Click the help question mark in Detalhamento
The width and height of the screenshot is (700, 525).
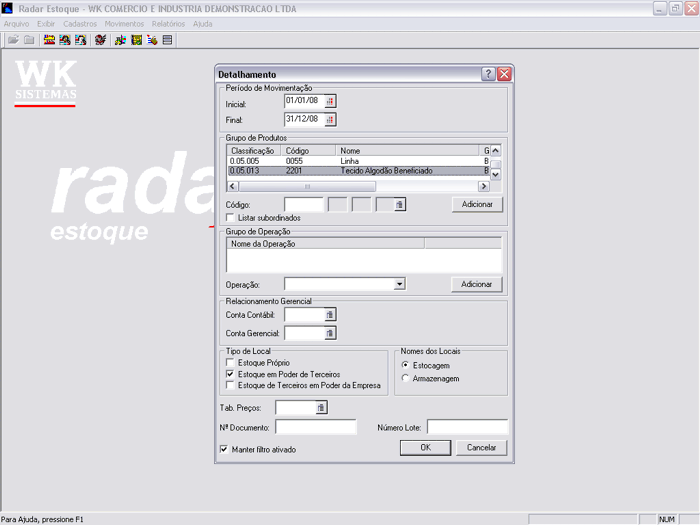pyautogui.click(x=488, y=74)
